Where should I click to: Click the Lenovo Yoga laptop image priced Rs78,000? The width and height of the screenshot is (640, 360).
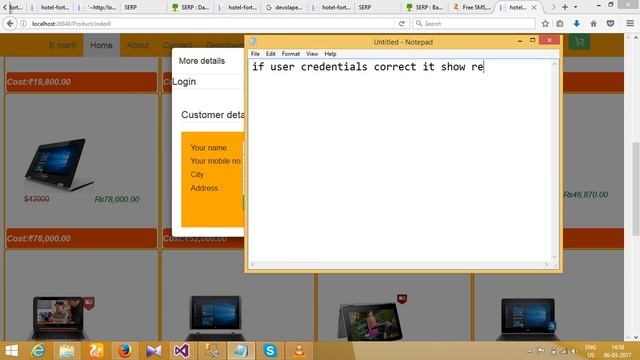(59, 164)
